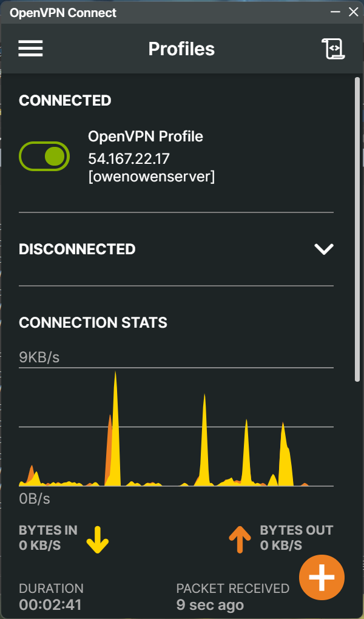Click the DISCONNECTED section header
Screen dimensions: 364x619
tap(77, 249)
